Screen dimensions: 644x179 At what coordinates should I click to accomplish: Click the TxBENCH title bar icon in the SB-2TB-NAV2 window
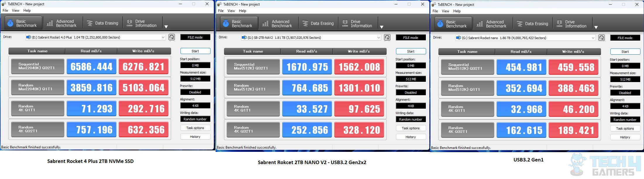click(x=219, y=4)
